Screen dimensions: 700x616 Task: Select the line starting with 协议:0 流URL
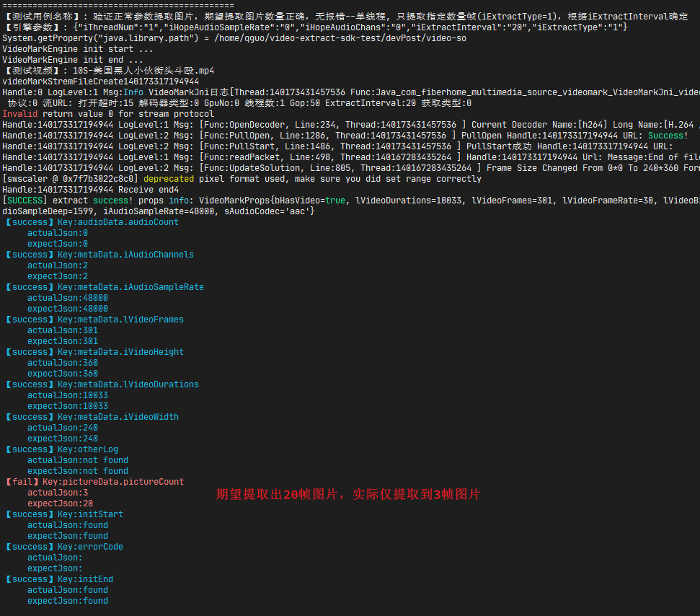(239, 103)
